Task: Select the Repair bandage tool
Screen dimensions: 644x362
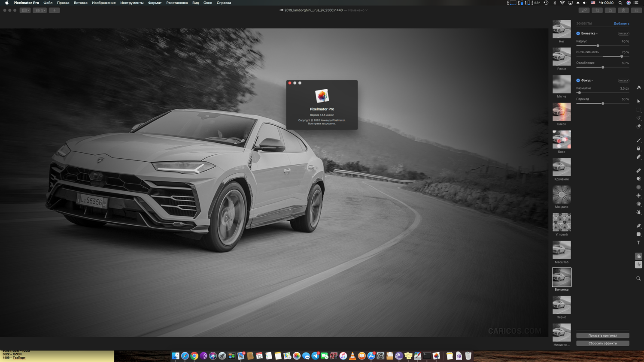Action: coord(638,171)
